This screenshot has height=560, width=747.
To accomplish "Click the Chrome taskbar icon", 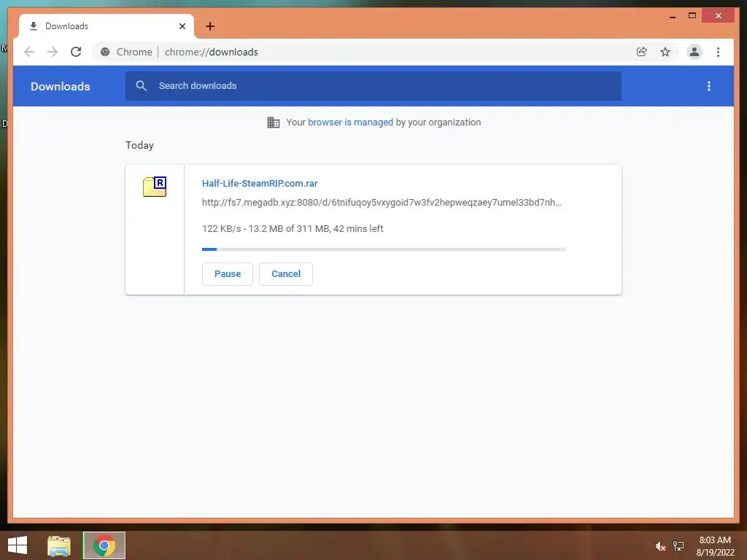I will tap(104, 545).
